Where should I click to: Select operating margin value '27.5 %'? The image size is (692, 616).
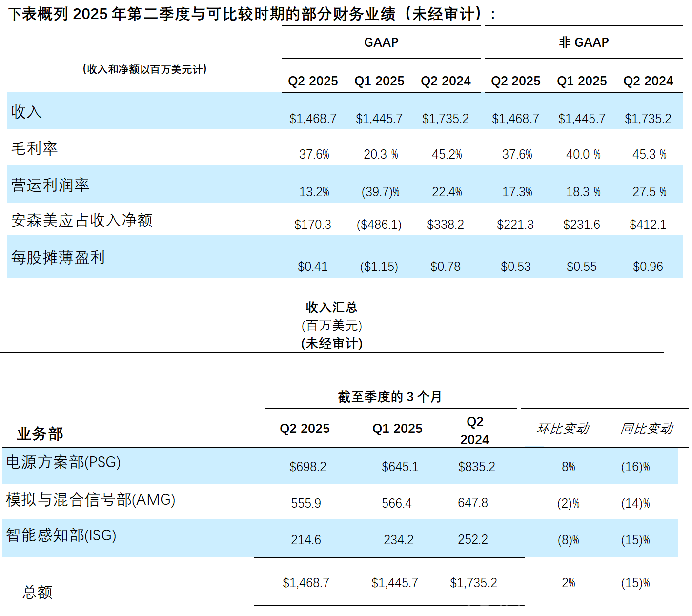[650, 192]
